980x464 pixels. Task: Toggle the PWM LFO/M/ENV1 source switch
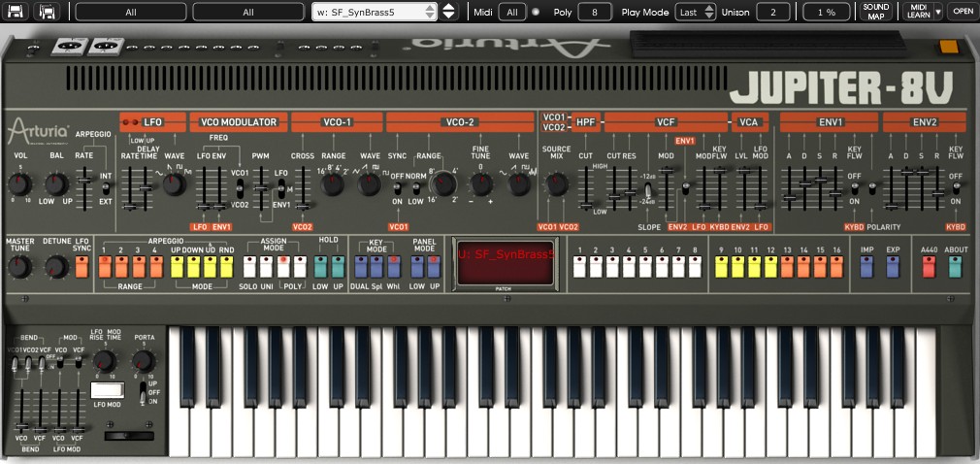point(280,187)
